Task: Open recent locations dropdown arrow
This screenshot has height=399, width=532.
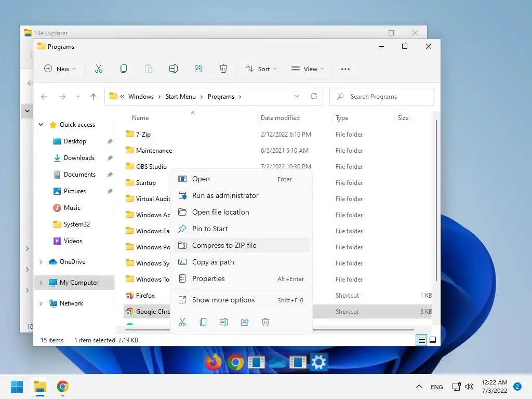Action: coord(78,97)
